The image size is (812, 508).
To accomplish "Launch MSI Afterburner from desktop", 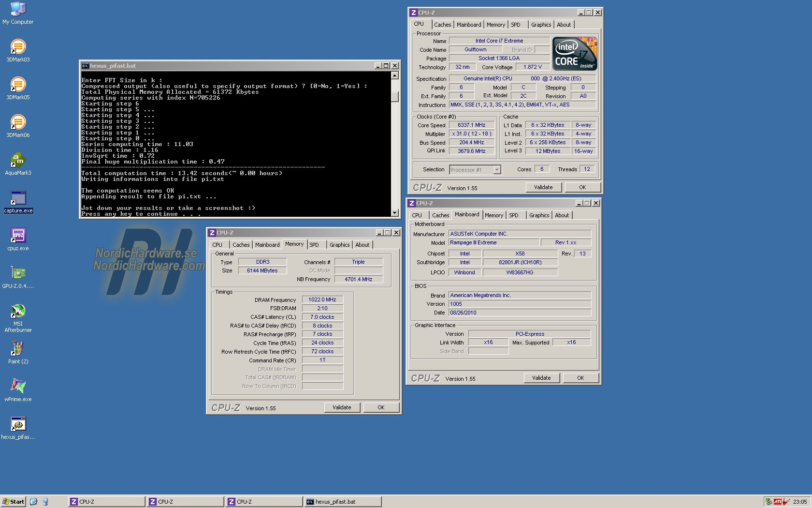I will (x=18, y=311).
